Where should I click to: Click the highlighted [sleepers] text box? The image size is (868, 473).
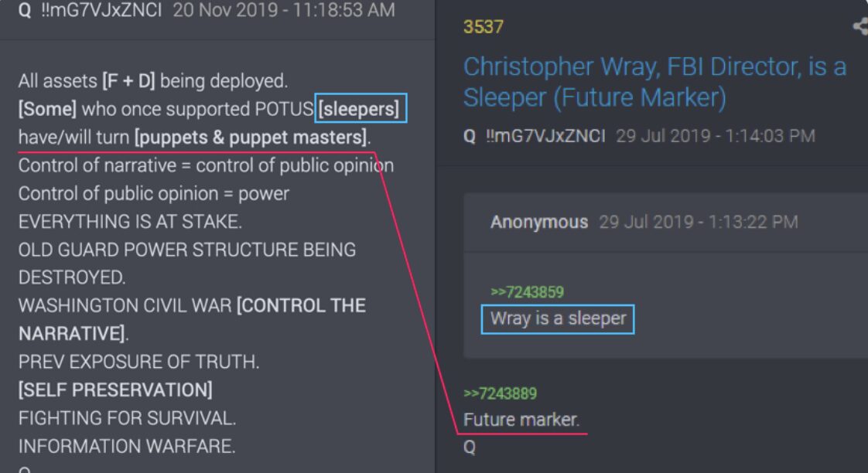[x=361, y=108]
